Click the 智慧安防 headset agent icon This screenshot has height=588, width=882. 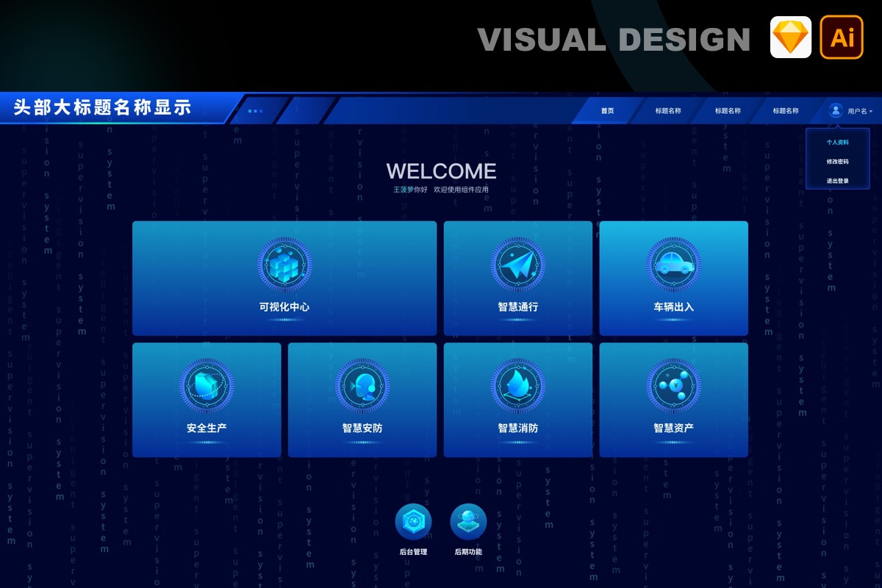362,385
